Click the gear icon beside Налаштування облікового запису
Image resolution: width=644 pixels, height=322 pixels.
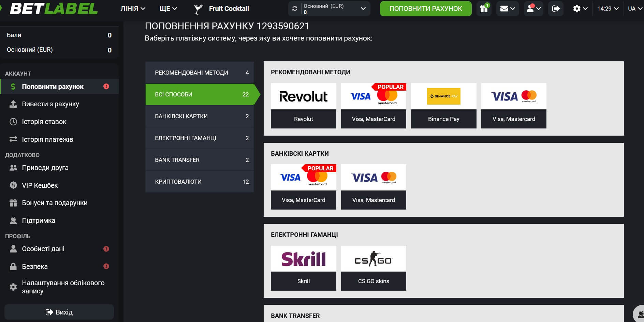click(x=13, y=287)
